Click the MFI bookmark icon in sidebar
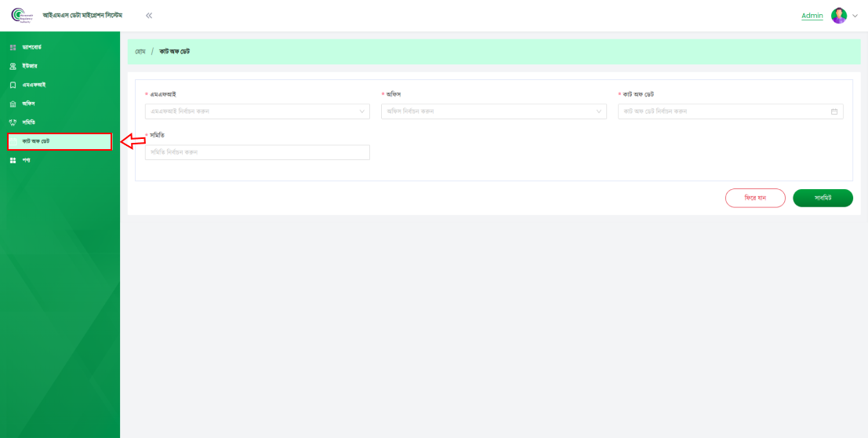The width and height of the screenshot is (868, 438). [x=13, y=85]
